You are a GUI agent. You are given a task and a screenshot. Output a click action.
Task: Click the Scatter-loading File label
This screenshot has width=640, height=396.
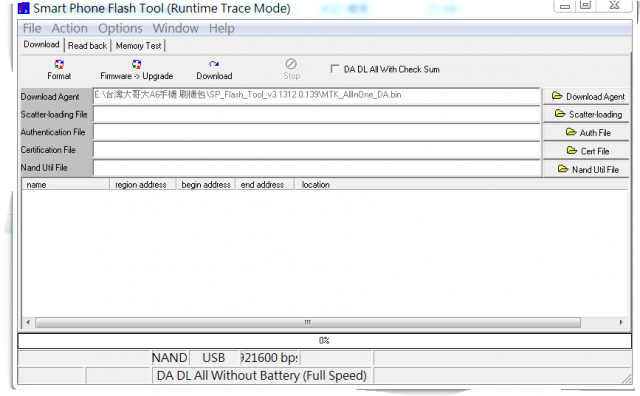tap(54, 115)
